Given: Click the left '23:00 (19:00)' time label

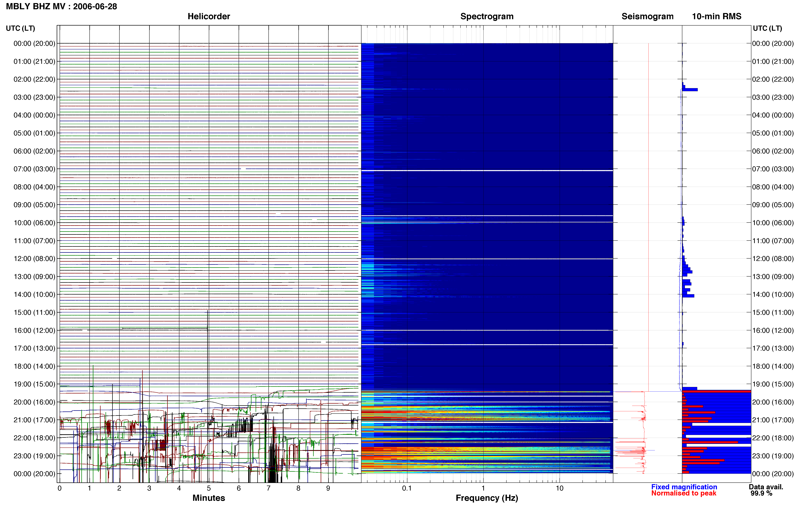Looking at the screenshot, I should (34, 456).
